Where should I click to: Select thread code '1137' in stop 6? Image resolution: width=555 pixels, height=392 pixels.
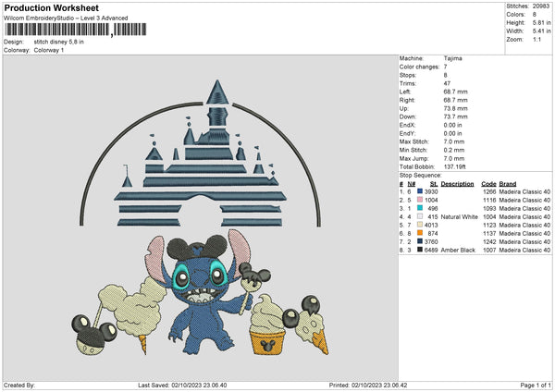point(489,234)
